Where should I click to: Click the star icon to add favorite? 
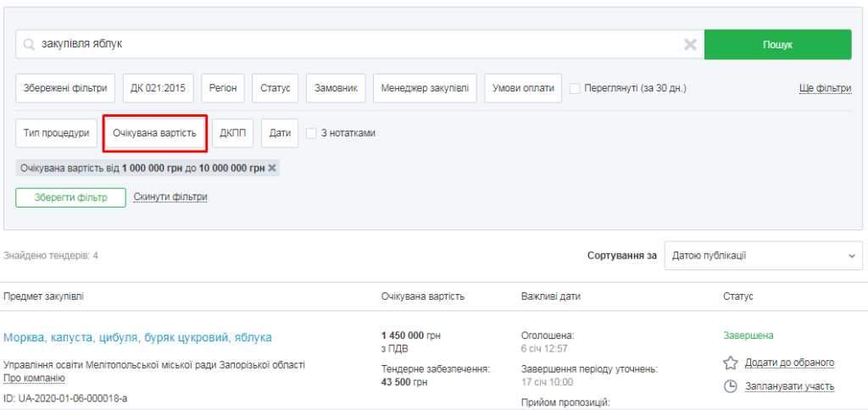point(730,363)
